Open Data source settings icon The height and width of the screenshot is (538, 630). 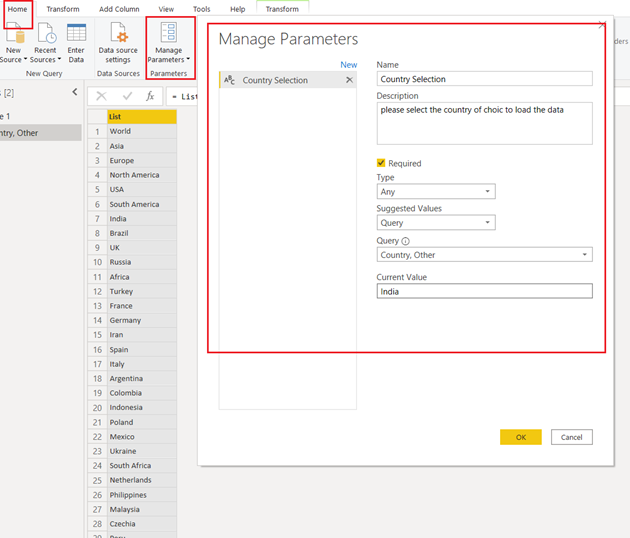point(118,32)
